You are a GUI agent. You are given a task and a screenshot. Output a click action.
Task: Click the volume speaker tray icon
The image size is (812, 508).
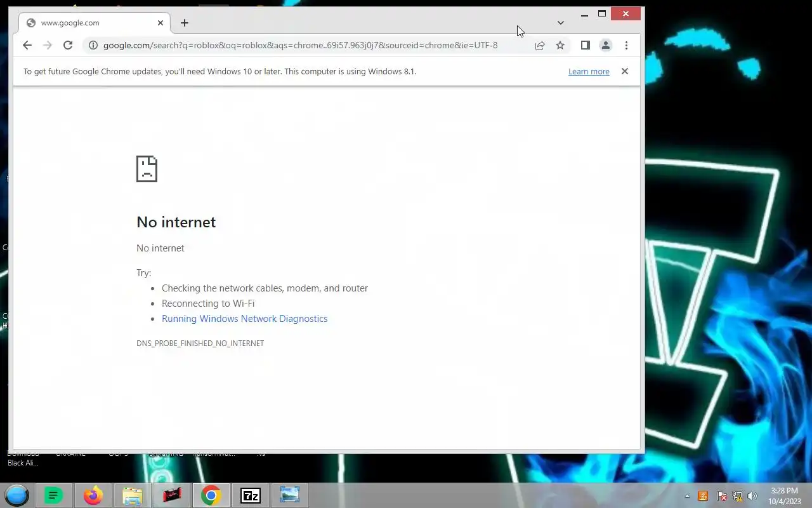point(752,496)
